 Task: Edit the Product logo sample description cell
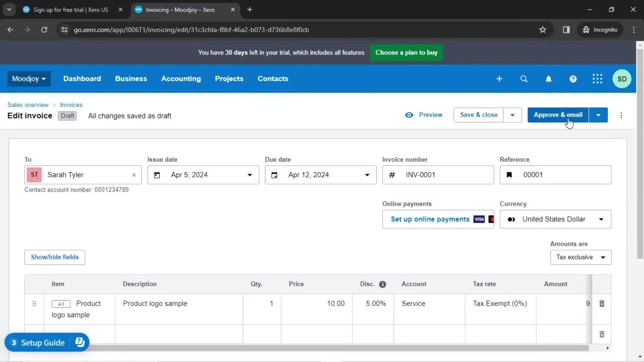point(179,309)
